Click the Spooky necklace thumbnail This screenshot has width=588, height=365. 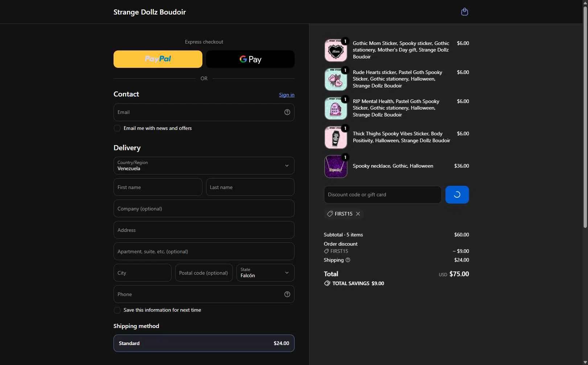coord(336,167)
